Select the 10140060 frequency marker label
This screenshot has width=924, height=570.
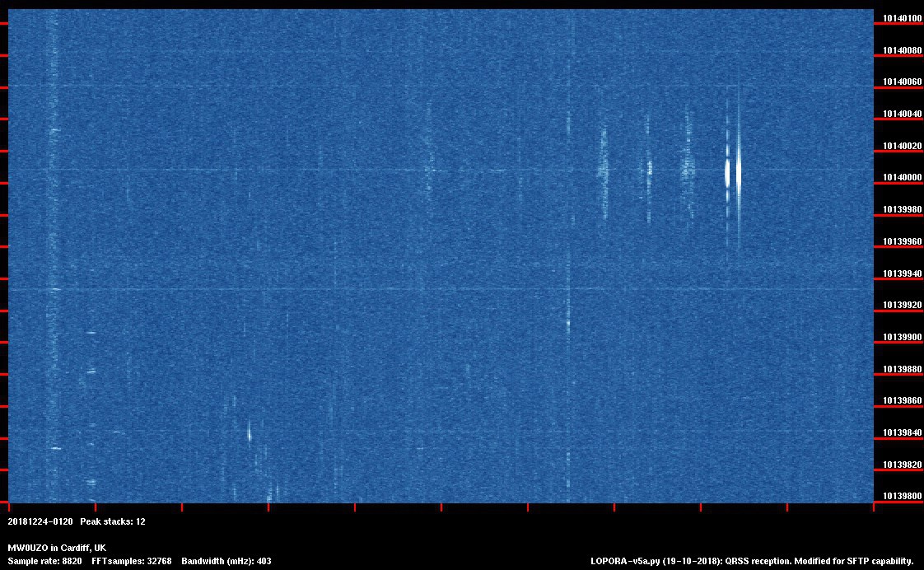tap(902, 82)
